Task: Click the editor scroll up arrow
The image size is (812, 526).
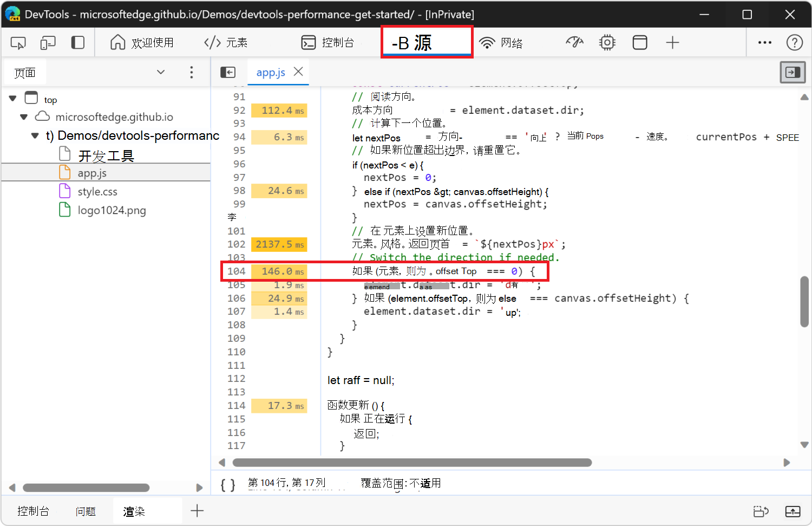Action: [x=804, y=97]
